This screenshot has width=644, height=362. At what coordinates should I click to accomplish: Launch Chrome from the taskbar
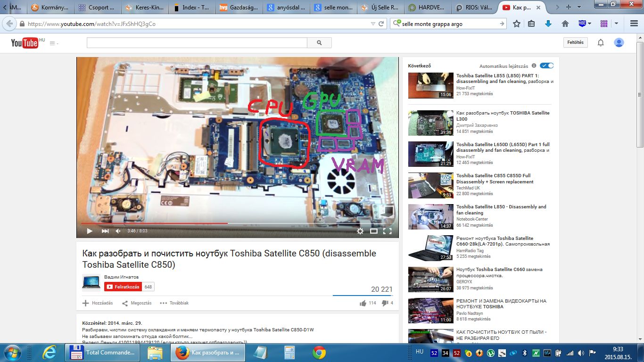click(x=319, y=353)
